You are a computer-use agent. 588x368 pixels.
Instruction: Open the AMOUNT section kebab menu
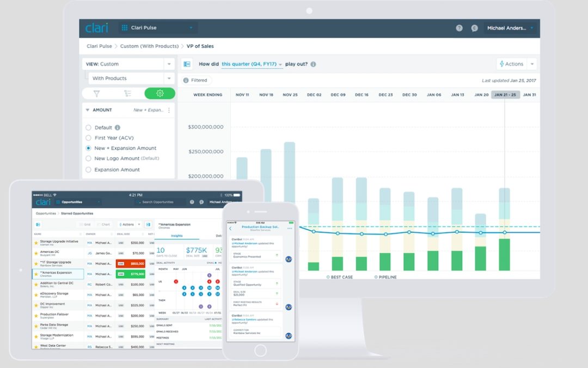click(x=169, y=110)
